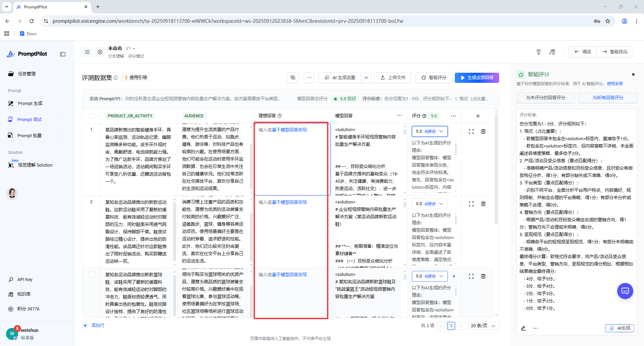
Task: Click the lightbulb tips icon in header
Action: pos(539,52)
